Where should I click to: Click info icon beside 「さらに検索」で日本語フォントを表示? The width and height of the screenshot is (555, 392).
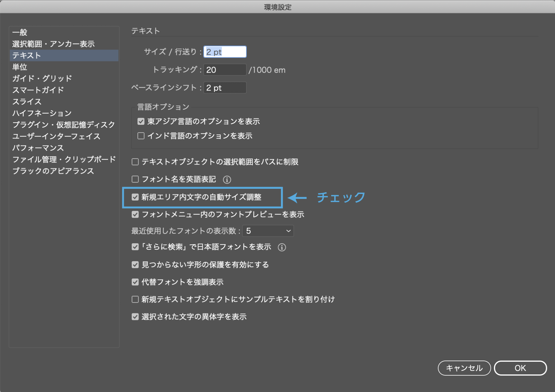click(x=282, y=247)
